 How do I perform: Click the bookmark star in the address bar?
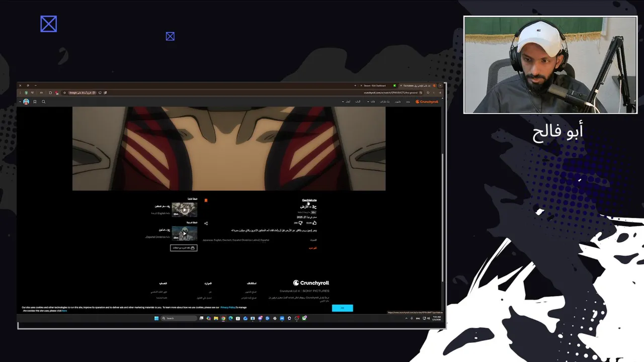click(64, 93)
